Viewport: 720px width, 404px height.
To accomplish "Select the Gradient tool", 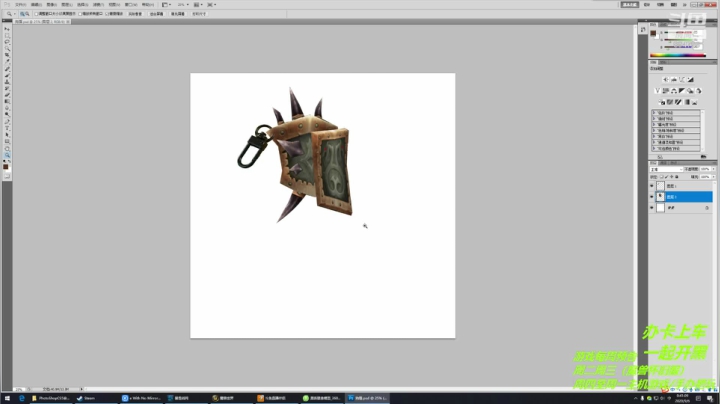I will pyautogui.click(x=7, y=102).
